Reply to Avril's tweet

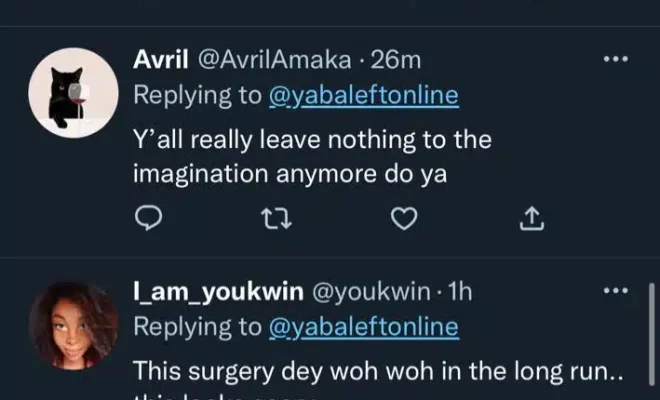point(147,217)
